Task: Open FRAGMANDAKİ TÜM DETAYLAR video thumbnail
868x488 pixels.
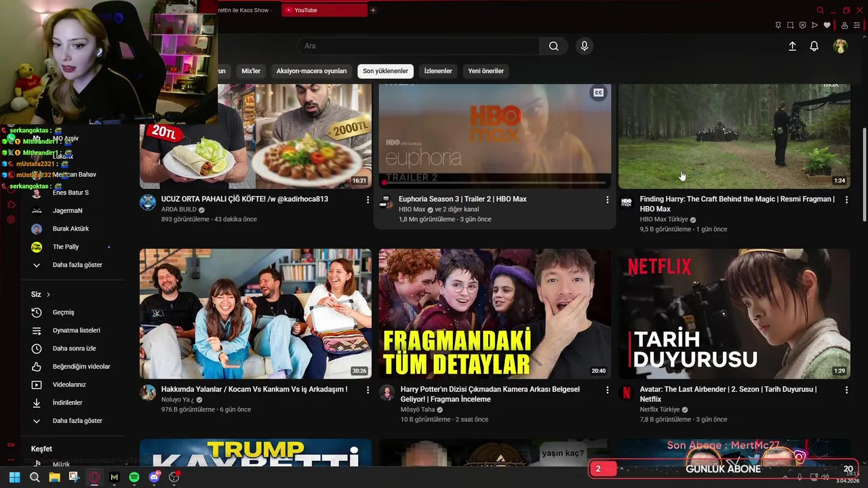Action: [x=495, y=314]
